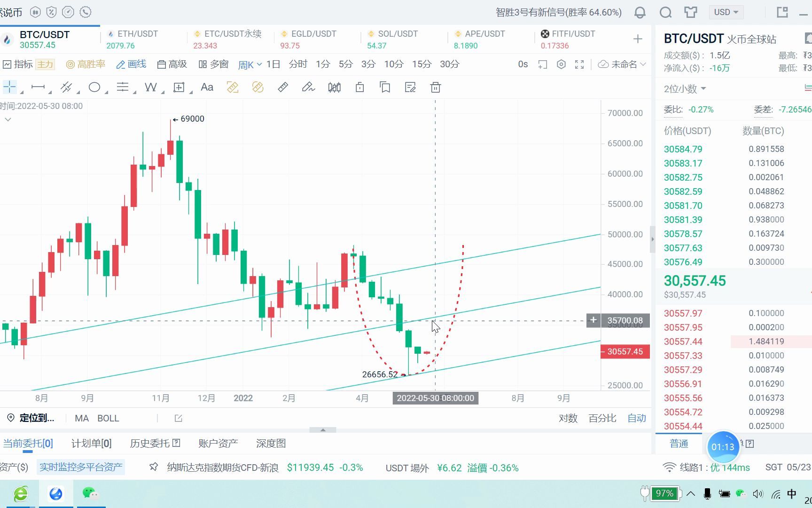Switch price scale to 对数 logarithmic
Image resolution: width=812 pixels, height=508 pixels.
coord(568,418)
